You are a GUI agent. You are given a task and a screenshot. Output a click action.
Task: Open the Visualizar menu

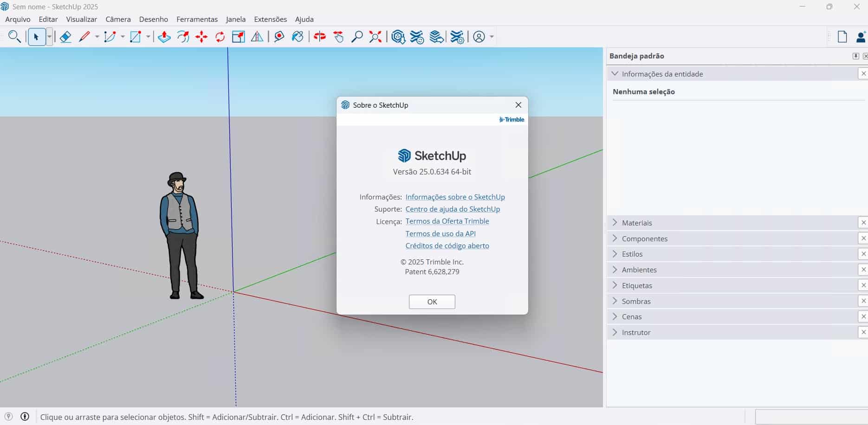[x=82, y=19]
